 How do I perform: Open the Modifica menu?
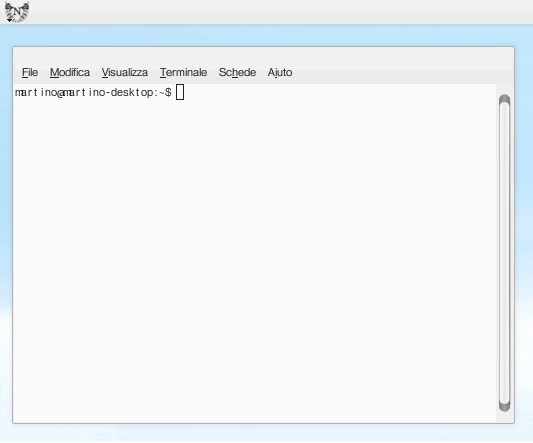click(70, 72)
